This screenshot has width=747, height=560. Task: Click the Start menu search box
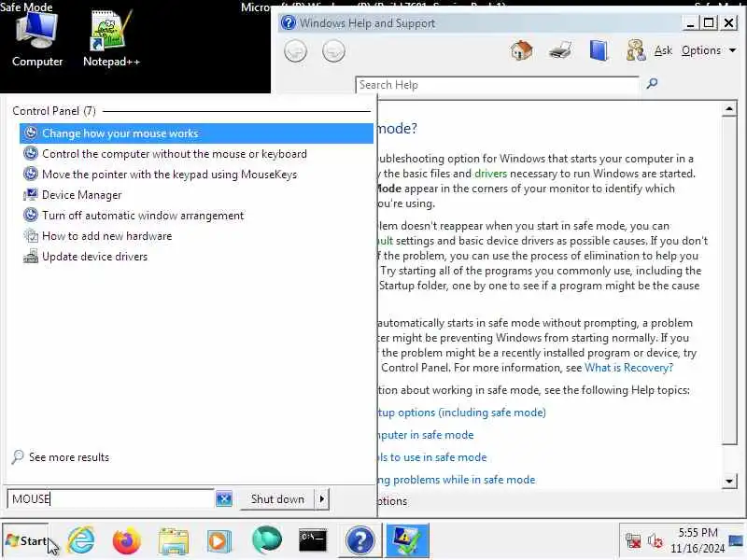111,499
